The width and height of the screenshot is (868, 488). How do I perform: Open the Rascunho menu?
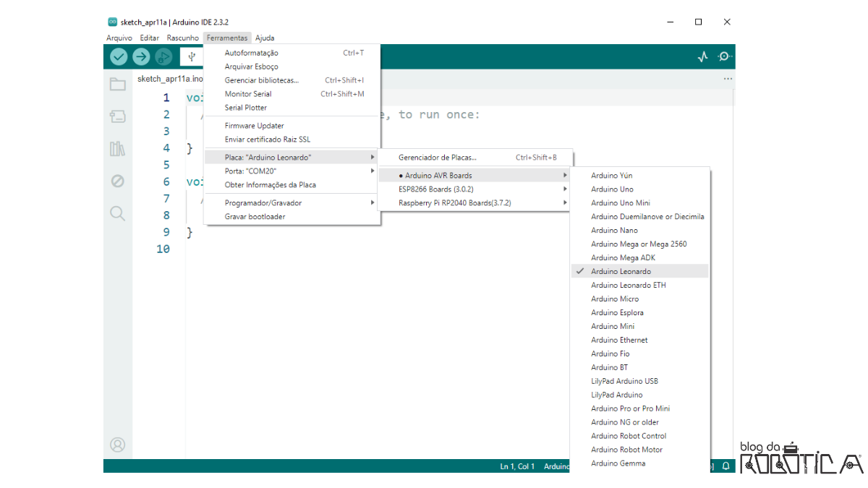tap(182, 38)
